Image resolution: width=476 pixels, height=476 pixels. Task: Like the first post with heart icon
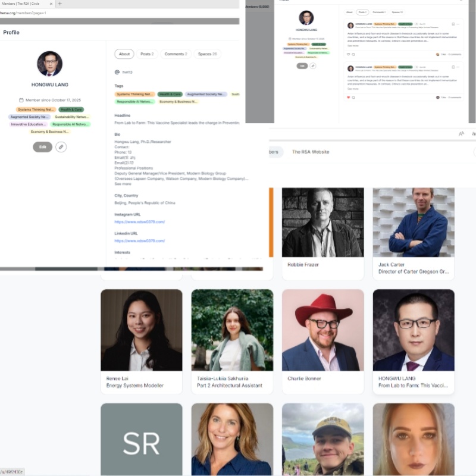(x=349, y=54)
